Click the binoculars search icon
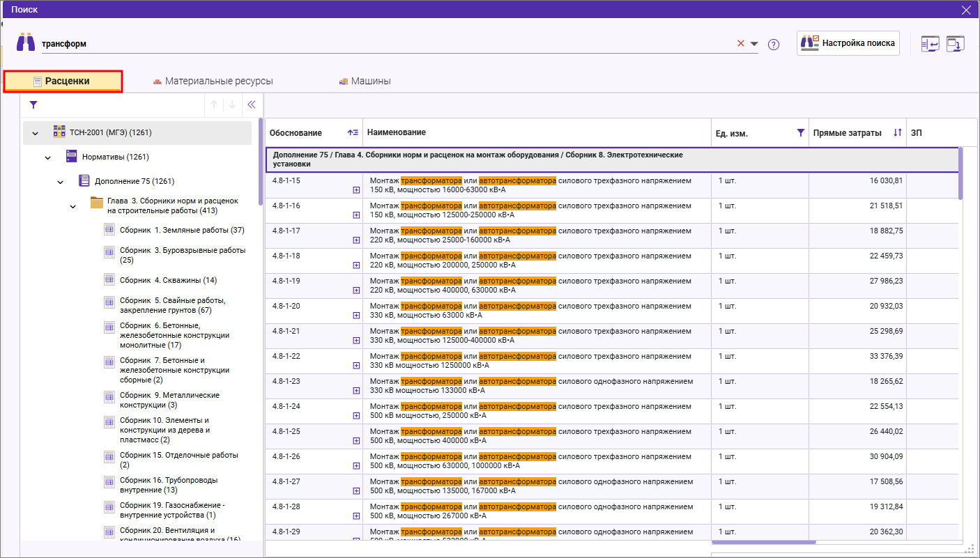The image size is (980, 558). pyautogui.click(x=26, y=42)
